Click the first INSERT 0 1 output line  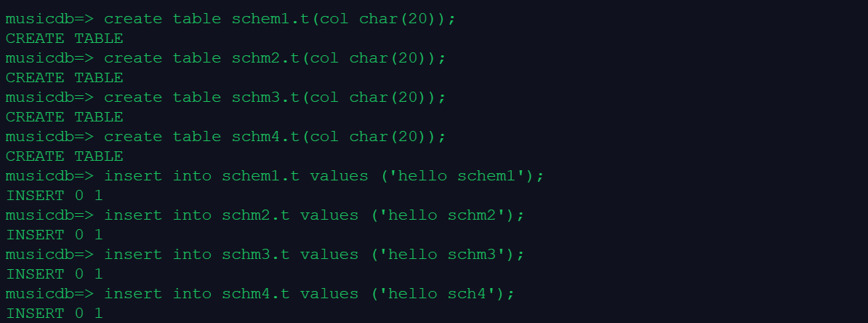tap(54, 195)
